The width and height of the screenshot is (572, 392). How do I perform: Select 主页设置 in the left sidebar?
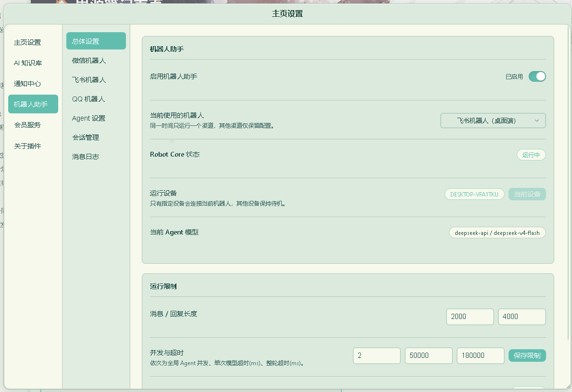point(27,42)
